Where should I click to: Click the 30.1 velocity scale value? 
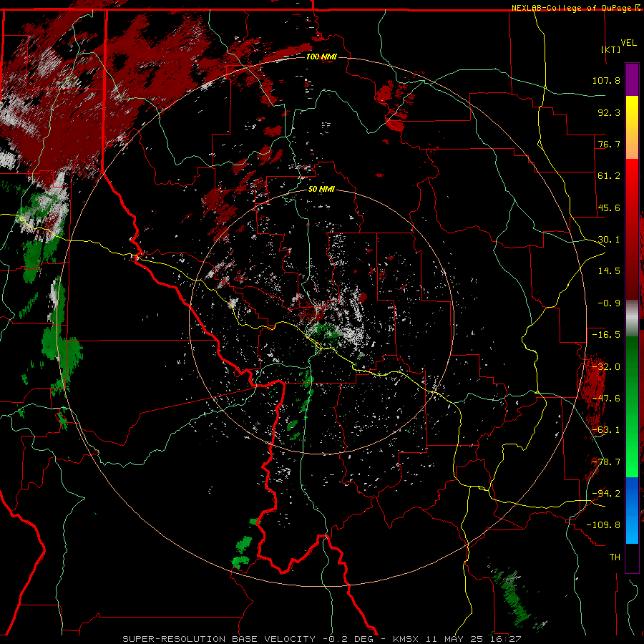(609, 240)
